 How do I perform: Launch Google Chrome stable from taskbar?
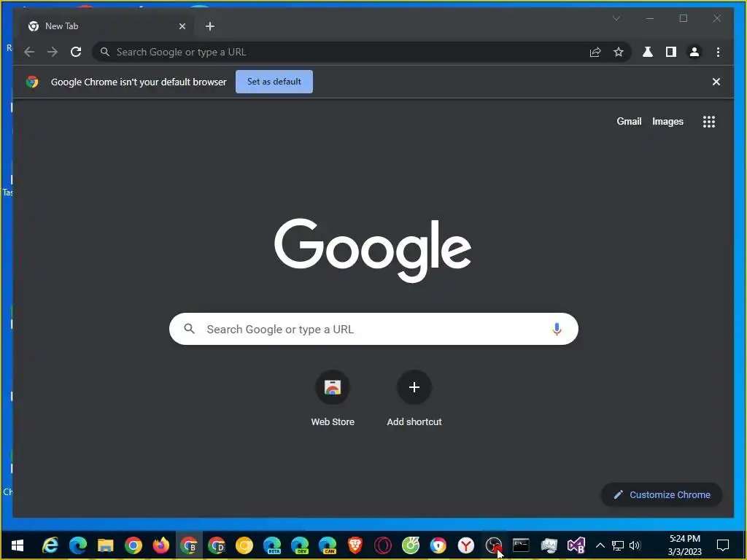[x=133, y=545]
